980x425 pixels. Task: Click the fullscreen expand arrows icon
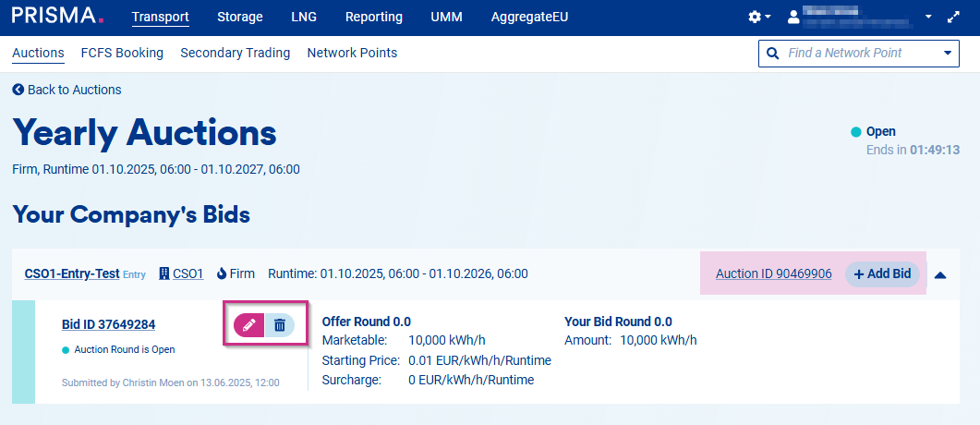click(x=954, y=17)
